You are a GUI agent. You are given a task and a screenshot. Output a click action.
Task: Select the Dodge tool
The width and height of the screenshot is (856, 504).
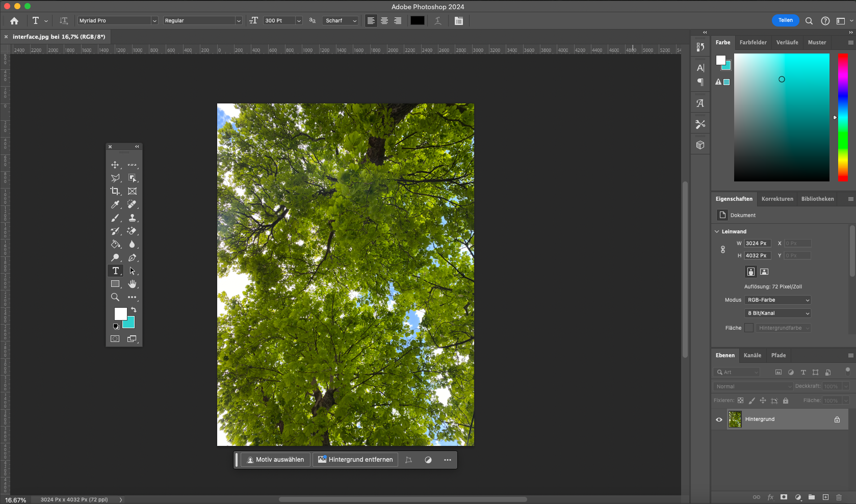[115, 257]
